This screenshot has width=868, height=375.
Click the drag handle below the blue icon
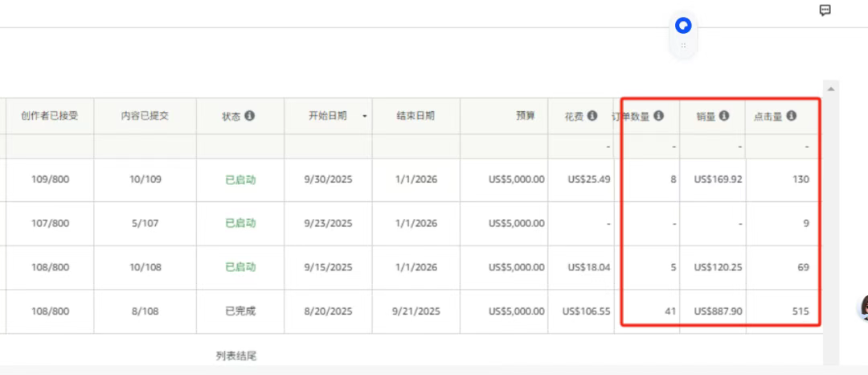coord(683,45)
